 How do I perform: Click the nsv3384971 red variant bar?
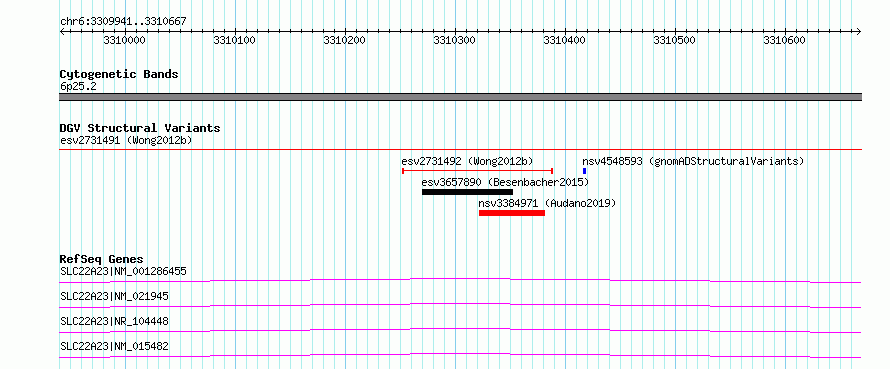pos(512,213)
